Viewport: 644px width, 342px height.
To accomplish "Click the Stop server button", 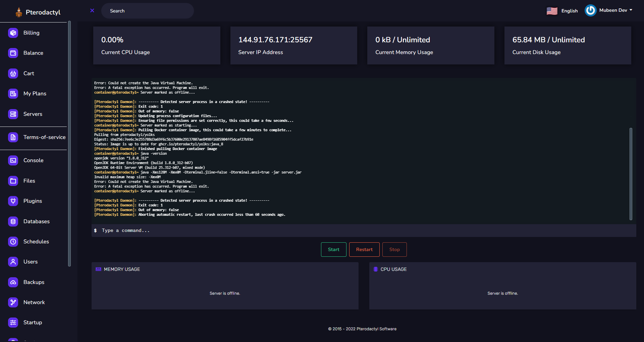I will [394, 249].
